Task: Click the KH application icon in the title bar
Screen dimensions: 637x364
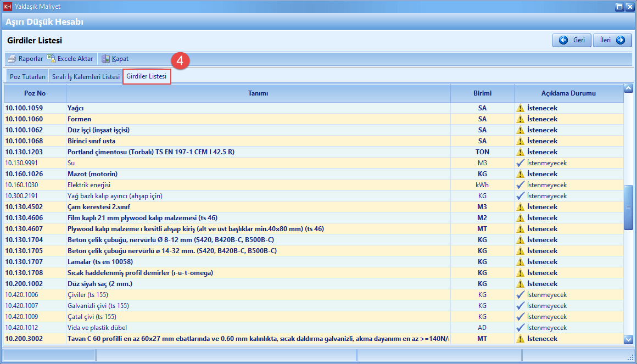Action: (7, 7)
